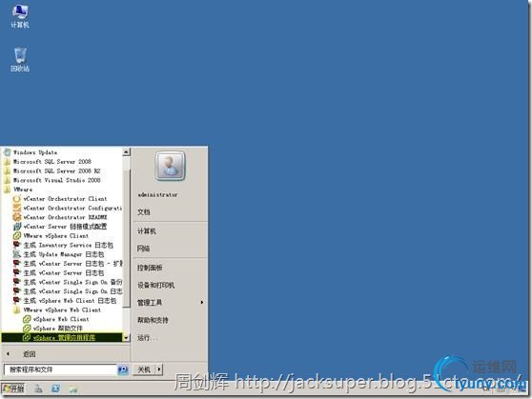Click the VMware vSphere Client text label

click(56, 235)
